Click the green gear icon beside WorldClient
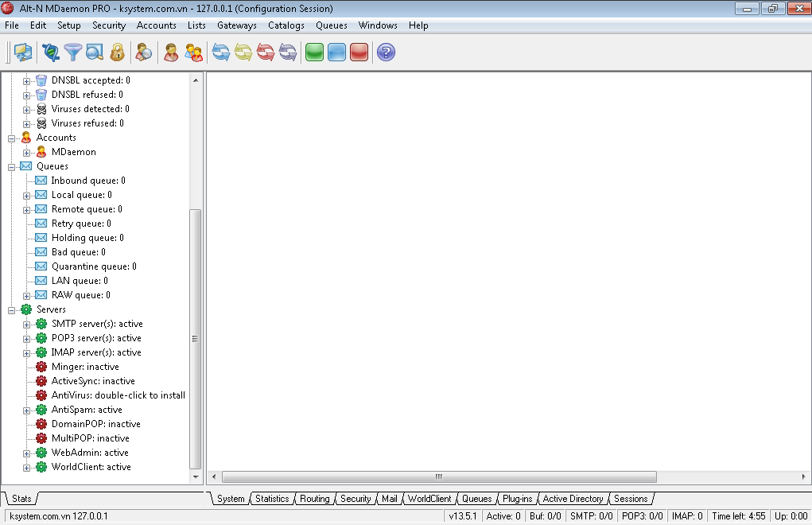 (41, 467)
